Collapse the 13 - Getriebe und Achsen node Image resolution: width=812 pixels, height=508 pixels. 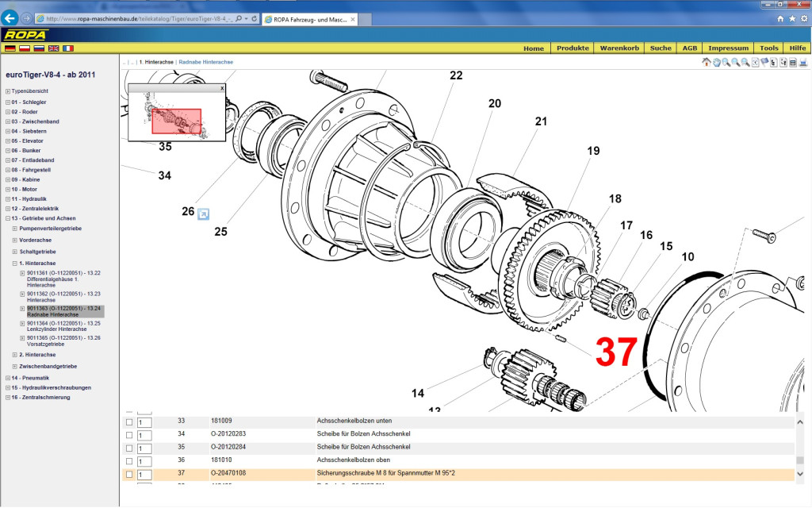pos(8,218)
